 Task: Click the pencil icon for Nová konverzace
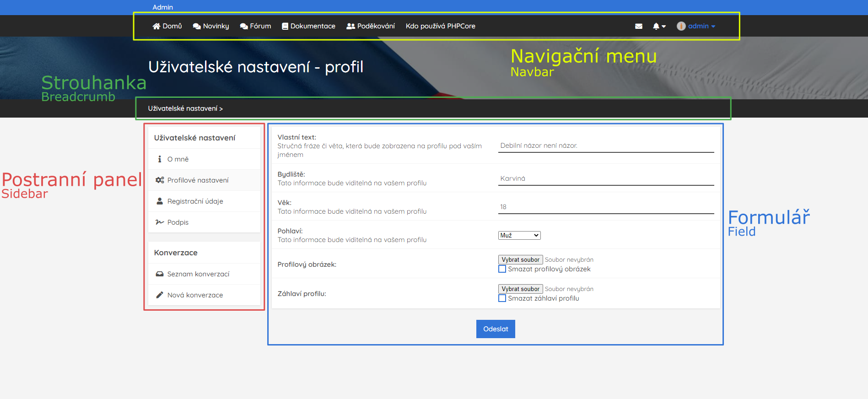[x=160, y=295]
